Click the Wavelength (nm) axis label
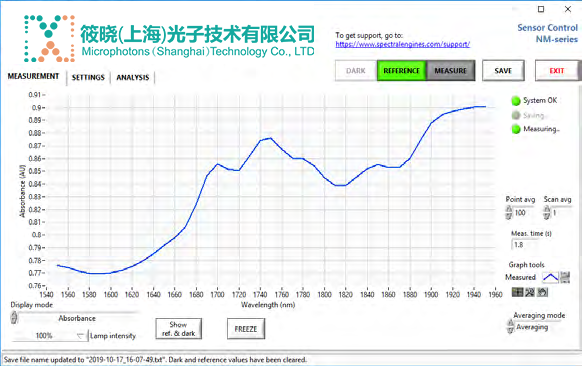This screenshot has width=582, height=366. tap(268, 305)
